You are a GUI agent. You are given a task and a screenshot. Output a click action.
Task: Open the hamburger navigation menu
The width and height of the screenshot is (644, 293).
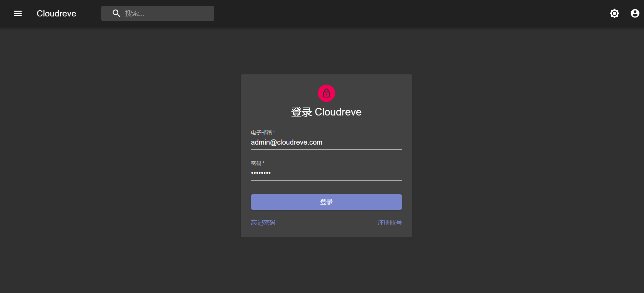point(18,13)
